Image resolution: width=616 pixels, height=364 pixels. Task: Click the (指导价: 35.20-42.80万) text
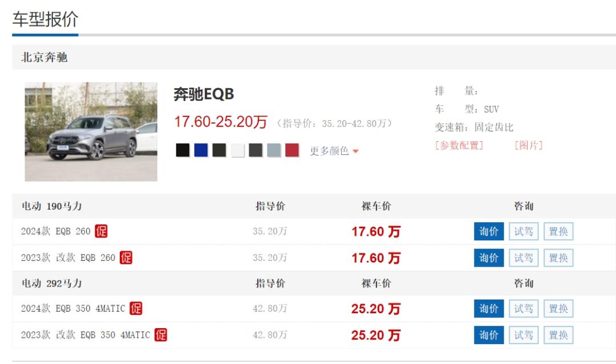click(x=334, y=124)
